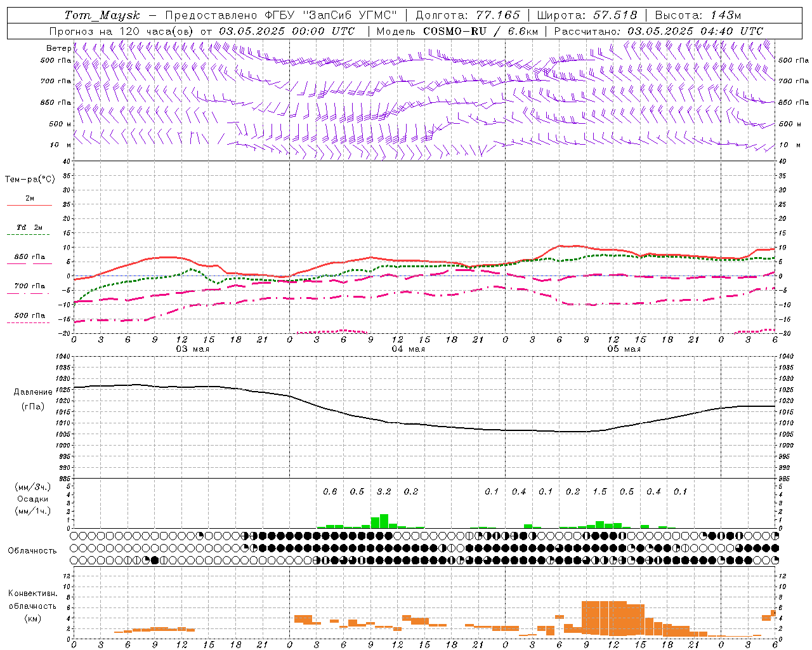The height and width of the screenshot is (650, 812).
Task: Click the Ветер wind label
Action: pos(59,48)
